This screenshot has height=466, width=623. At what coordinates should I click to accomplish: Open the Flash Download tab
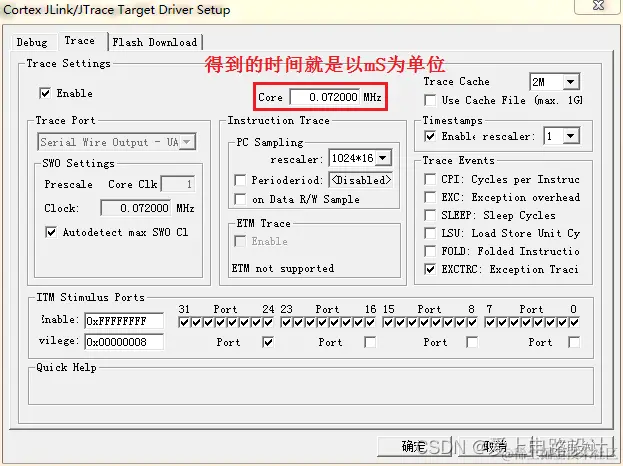(x=155, y=42)
